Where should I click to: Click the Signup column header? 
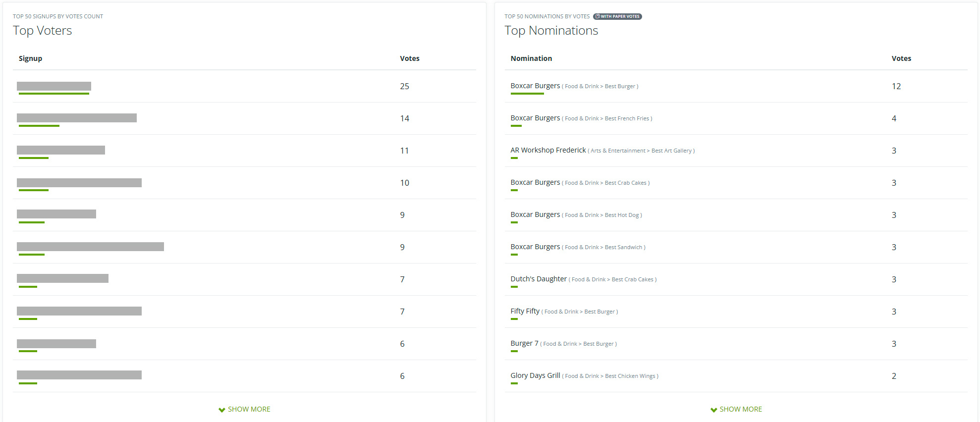point(30,58)
